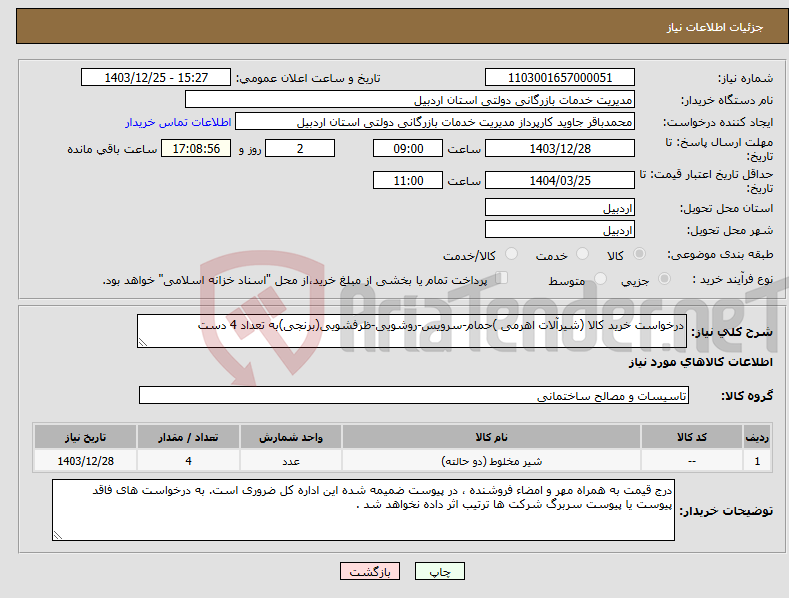This screenshot has width=789, height=598.
Task: Click the need date cell 1403/12/28 in table
Action: [86, 461]
